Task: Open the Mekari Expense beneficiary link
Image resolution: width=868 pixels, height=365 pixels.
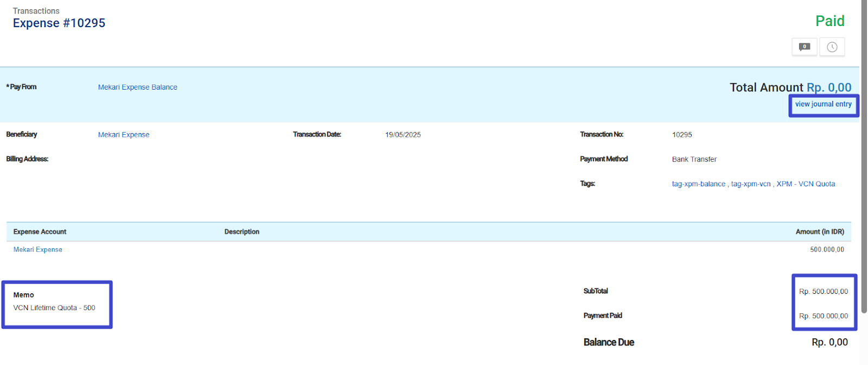Action: pos(124,135)
